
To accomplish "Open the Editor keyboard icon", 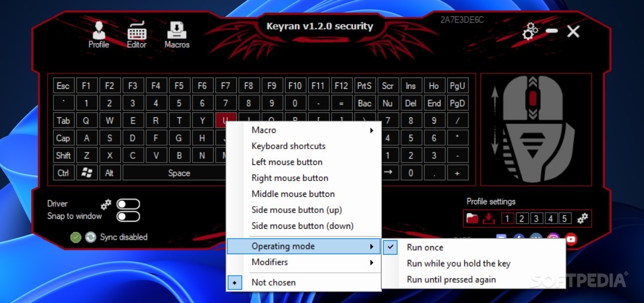I will [x=137, y=31].
